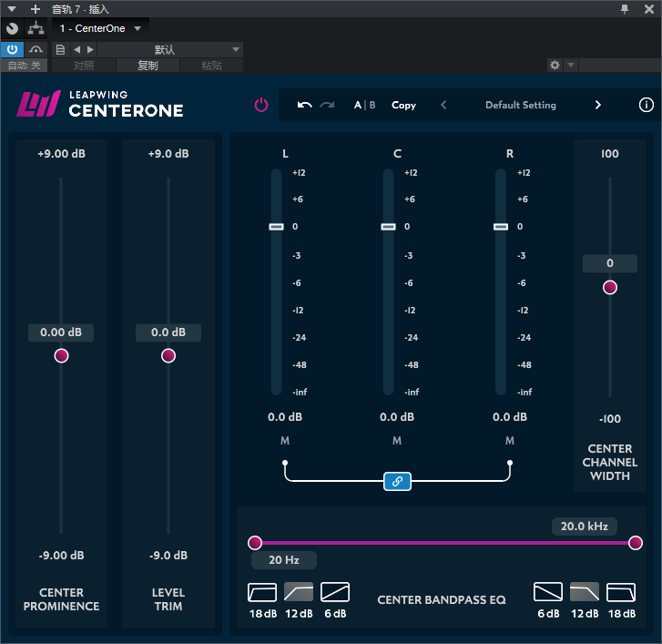The image size is (662, 644).
Task: Click the 自动: 关 automation button
Action: click(x=24, y=66)
